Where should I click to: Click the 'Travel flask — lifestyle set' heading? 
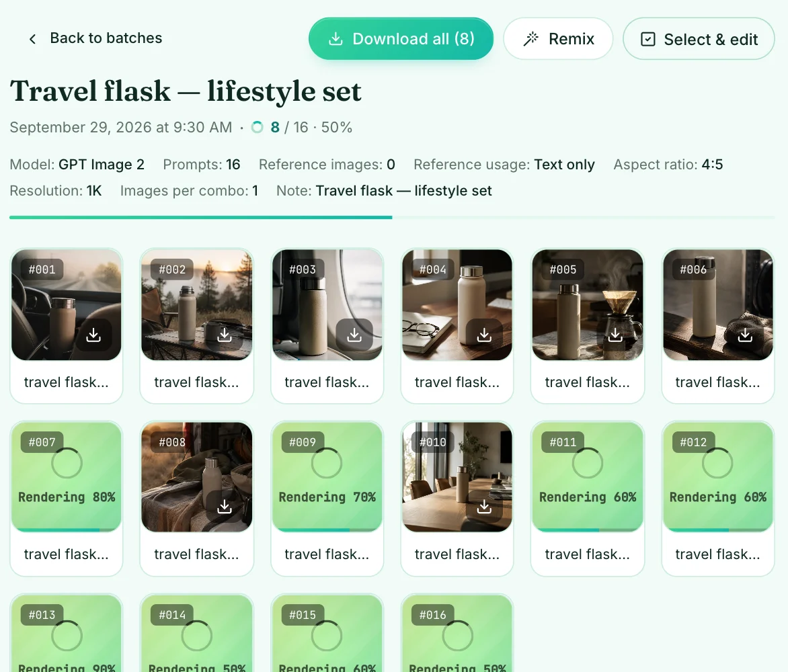(x=186, y=91)
